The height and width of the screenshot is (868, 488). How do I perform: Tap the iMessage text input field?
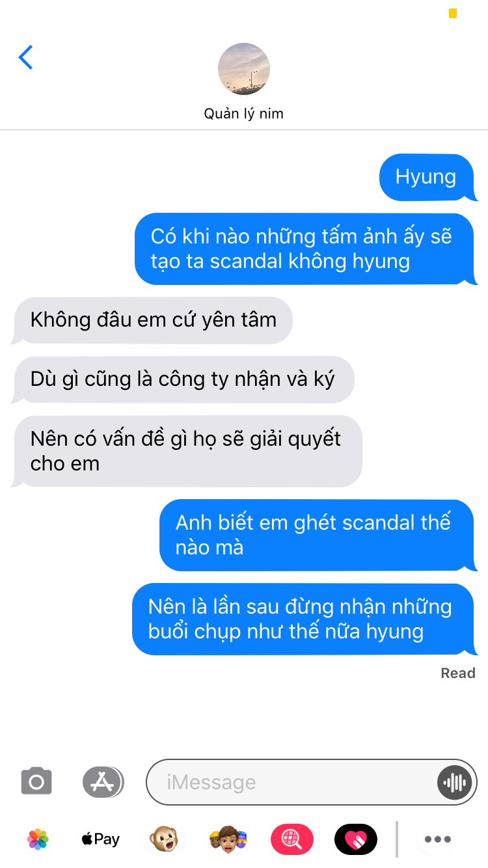[293, 782]
